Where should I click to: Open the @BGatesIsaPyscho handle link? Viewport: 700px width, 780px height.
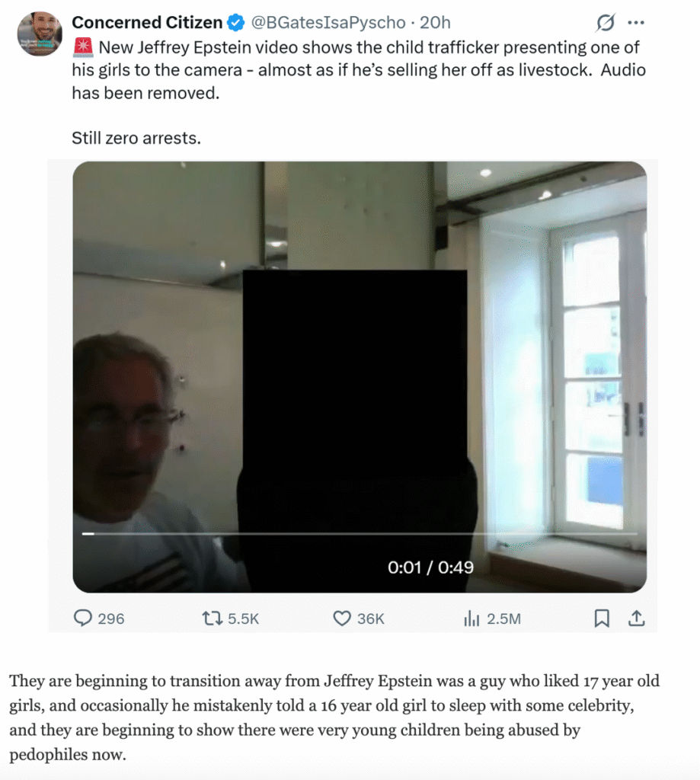(328, 22)
